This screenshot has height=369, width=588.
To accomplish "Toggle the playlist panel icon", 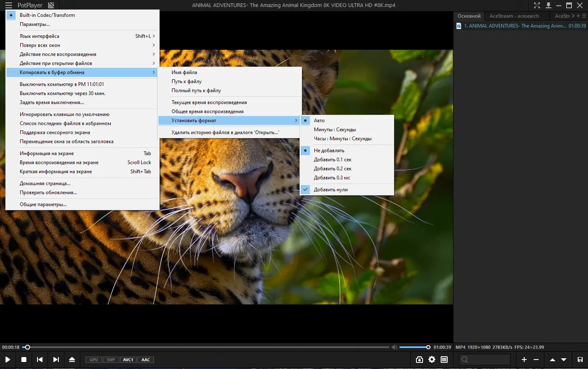I will pos(444,360).
